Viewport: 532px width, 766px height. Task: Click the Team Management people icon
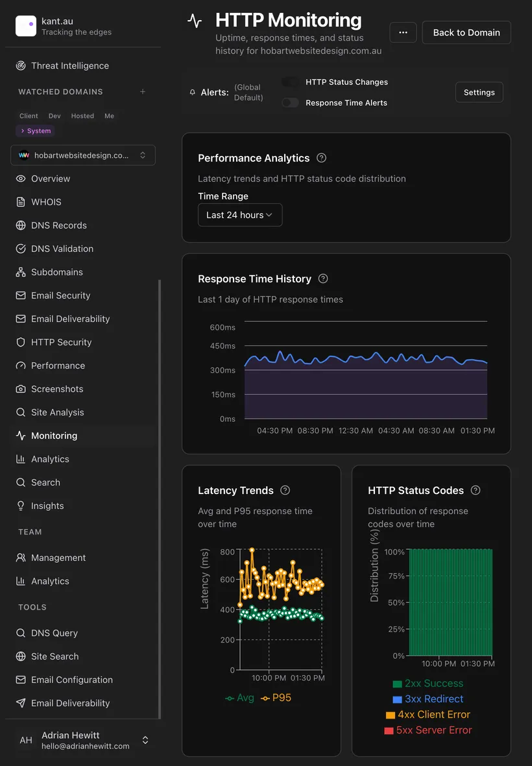click(21, 558)
